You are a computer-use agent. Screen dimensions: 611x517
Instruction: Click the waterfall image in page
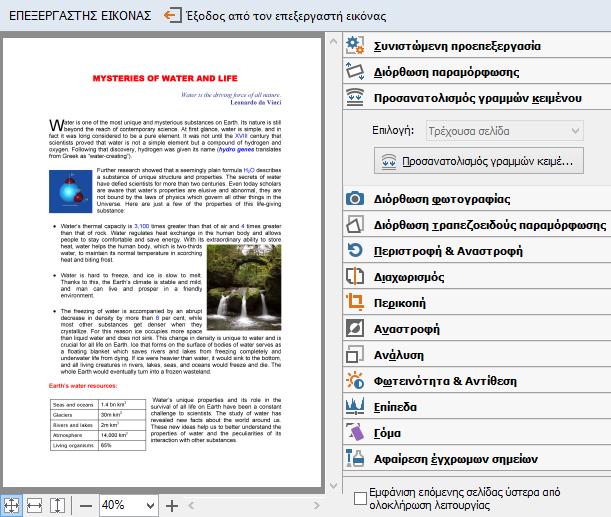[x=244, y=288]
